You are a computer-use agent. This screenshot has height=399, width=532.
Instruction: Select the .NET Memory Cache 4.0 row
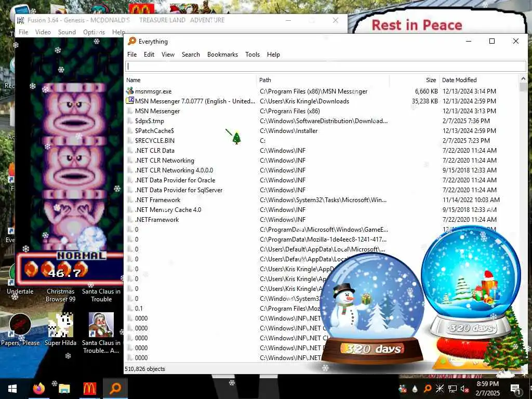[x=322, y=209]
